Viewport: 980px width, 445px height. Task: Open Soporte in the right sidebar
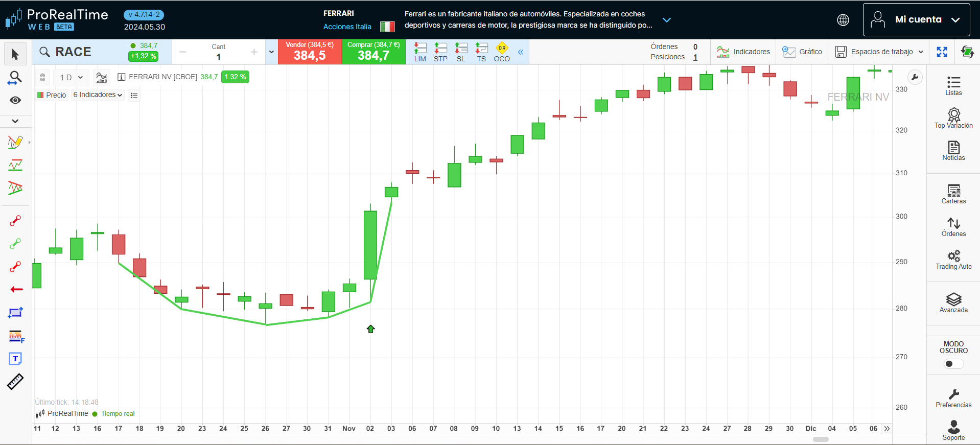pos(953,431)
